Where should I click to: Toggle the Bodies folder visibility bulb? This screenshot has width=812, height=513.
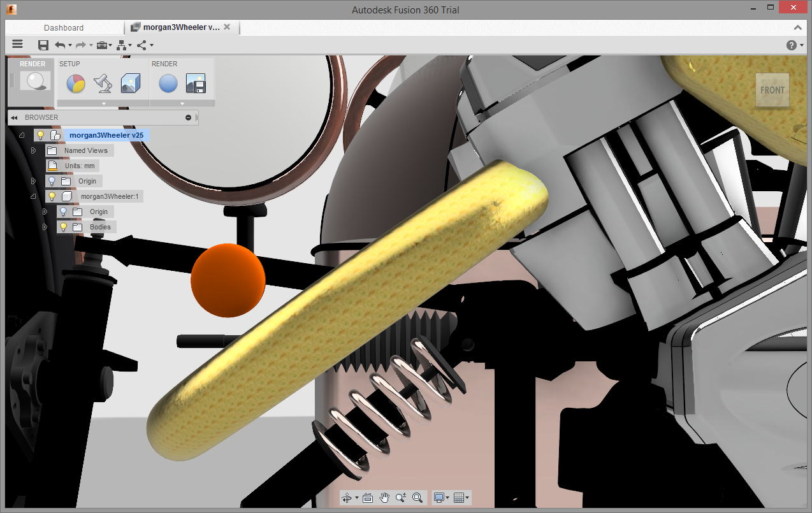pyautogui.click(x=63, y=227)
